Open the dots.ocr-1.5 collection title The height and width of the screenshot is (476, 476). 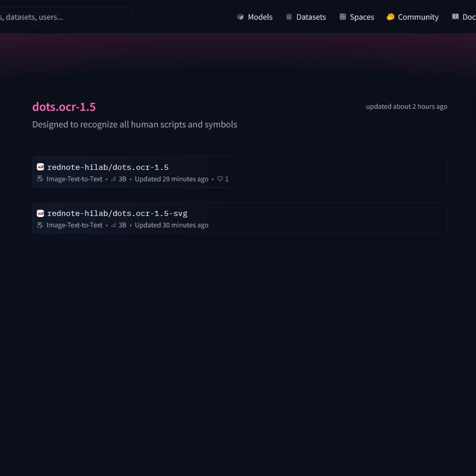tap(64, 107)
